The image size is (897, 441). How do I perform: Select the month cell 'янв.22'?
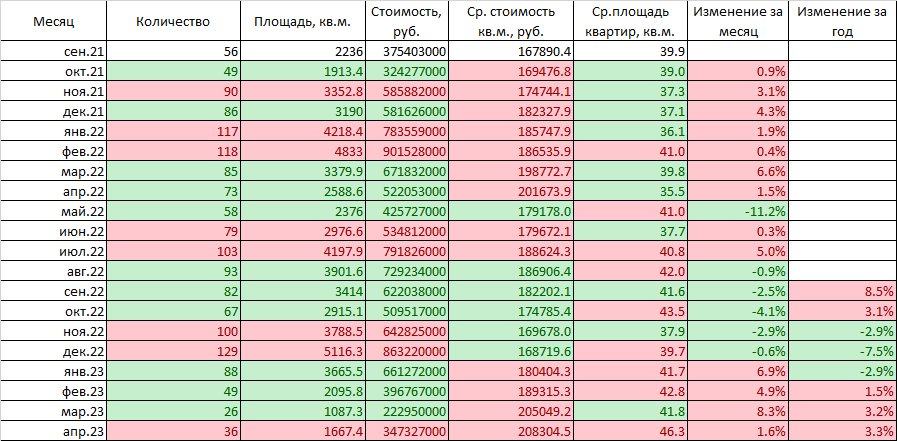point(54,132)
